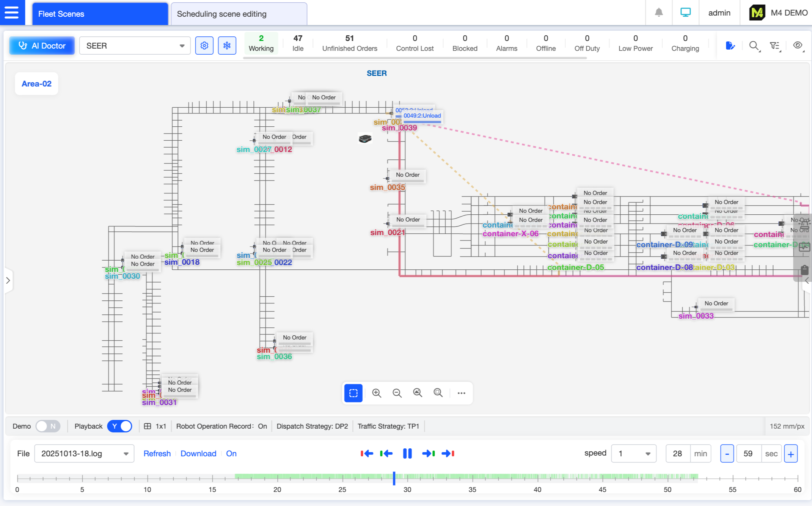Open the search magnifier in the top-right toolbar

pos(754,46)
